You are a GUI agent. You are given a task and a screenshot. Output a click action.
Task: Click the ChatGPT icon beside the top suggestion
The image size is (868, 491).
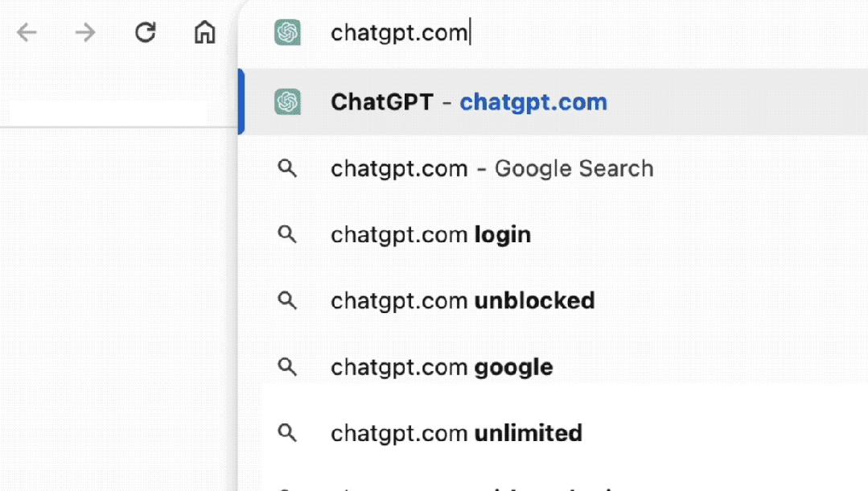[x=287, y=102]
